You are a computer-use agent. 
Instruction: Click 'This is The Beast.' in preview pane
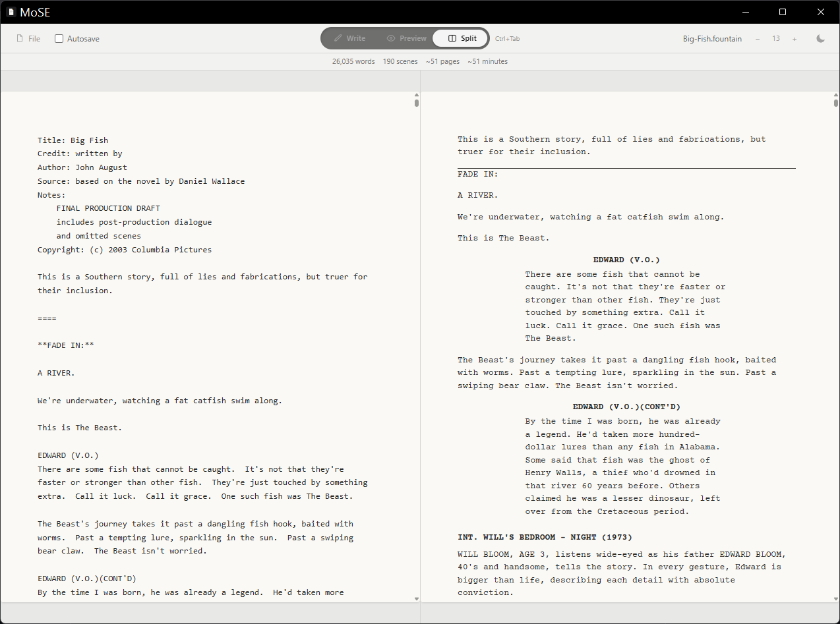(504, 238)
